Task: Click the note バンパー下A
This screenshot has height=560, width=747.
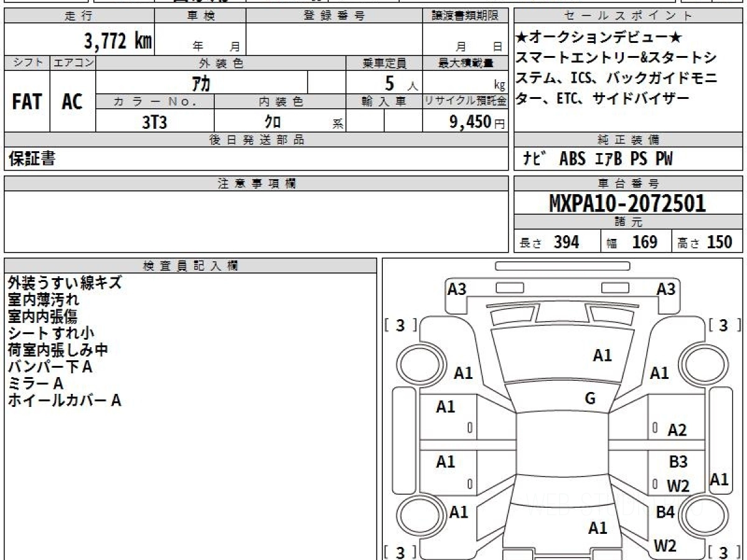Action: 50,367
